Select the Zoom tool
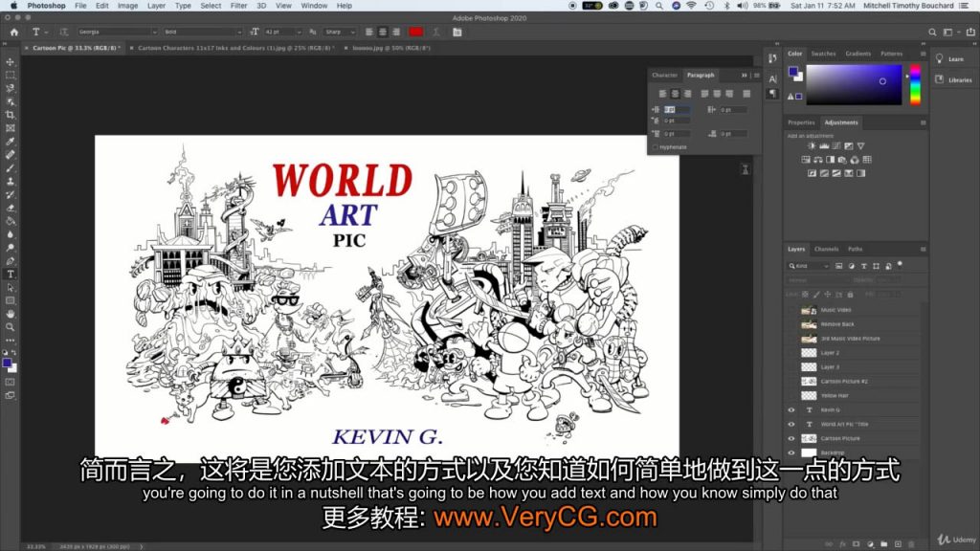 [x=10, y=327]
